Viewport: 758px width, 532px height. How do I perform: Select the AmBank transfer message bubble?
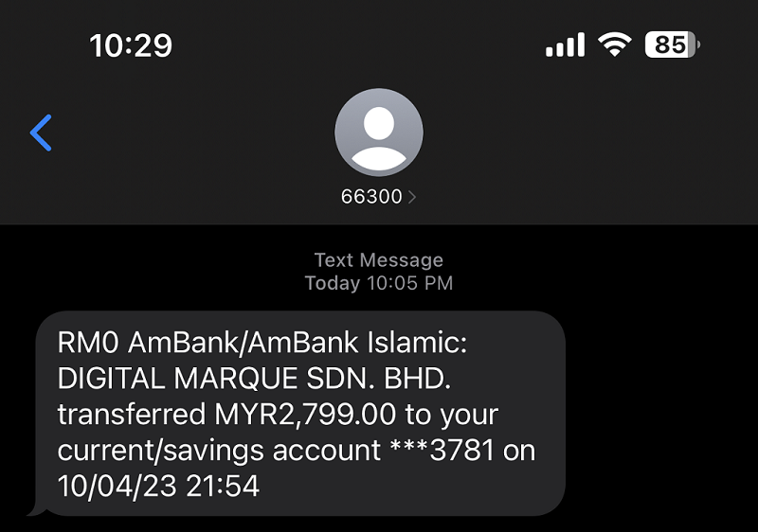coord(299,414)
